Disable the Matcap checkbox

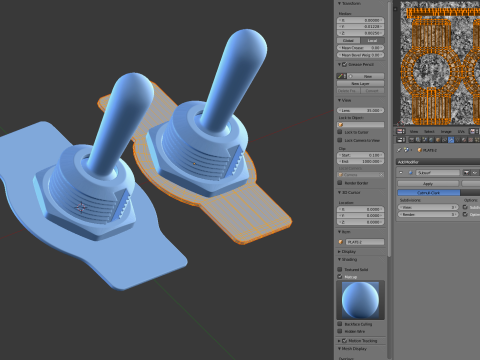point(340,276)
